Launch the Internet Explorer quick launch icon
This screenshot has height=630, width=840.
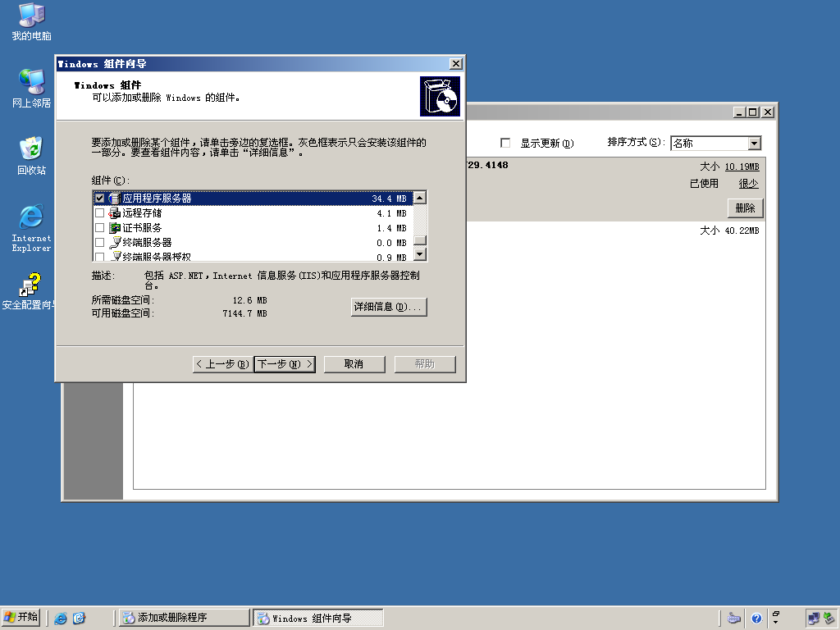[x=61, y=619]
